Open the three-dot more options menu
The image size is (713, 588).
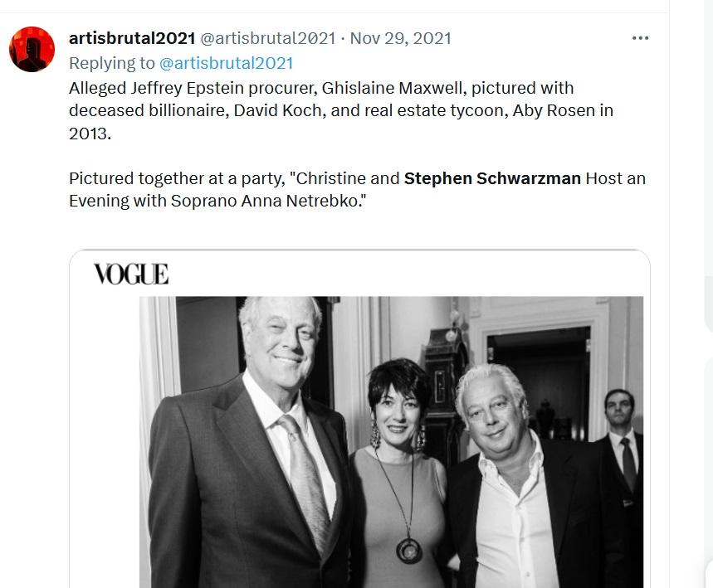point(640,38)
